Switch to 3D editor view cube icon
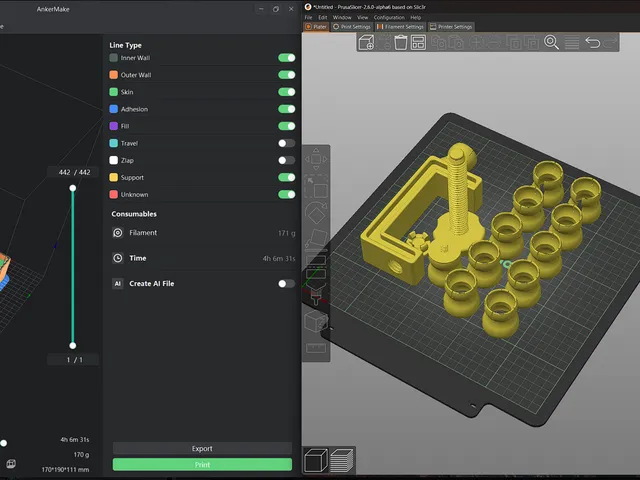 [316, 460]
